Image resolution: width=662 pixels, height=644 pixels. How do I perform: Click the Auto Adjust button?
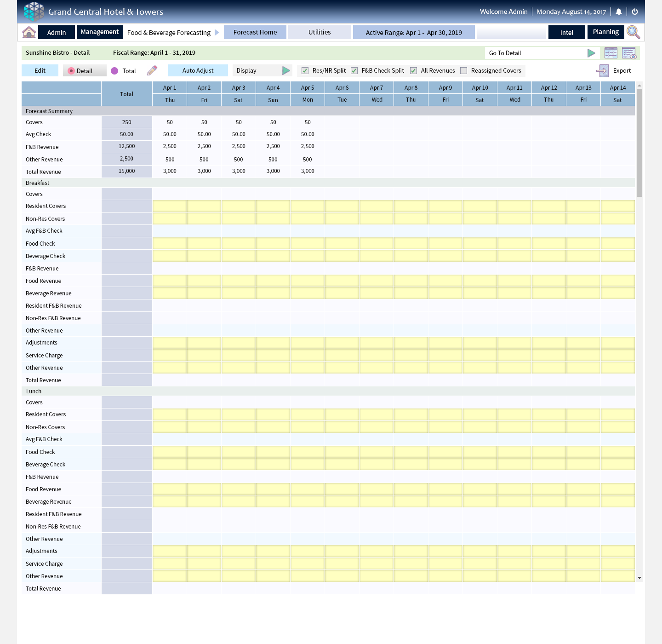coord(198,71)
